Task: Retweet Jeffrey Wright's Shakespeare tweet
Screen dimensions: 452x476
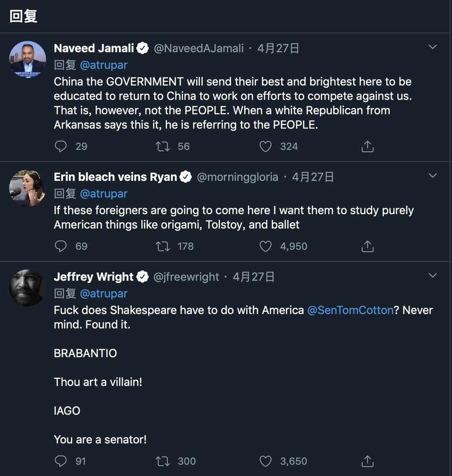Action: coord(163,461)
